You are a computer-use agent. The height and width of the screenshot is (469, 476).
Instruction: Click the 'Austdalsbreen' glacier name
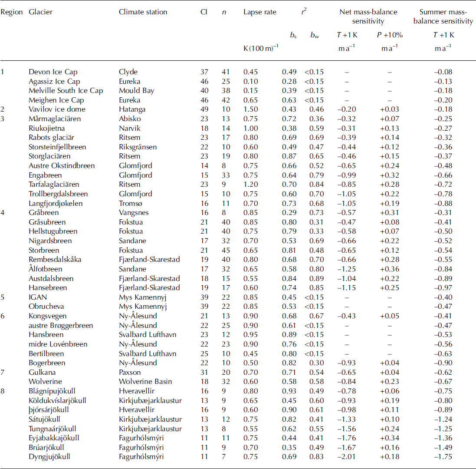point(51,278)
